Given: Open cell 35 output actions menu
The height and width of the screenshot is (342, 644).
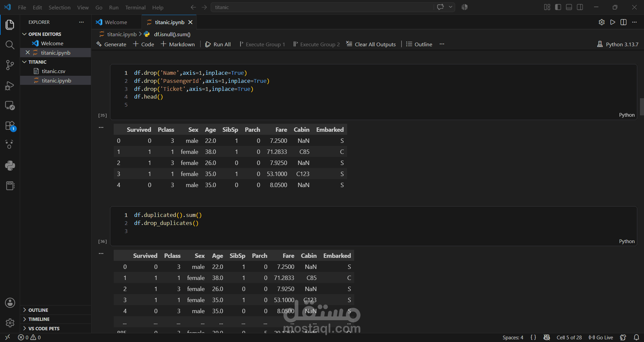Looking at the screenshot, I should point(101,127).
